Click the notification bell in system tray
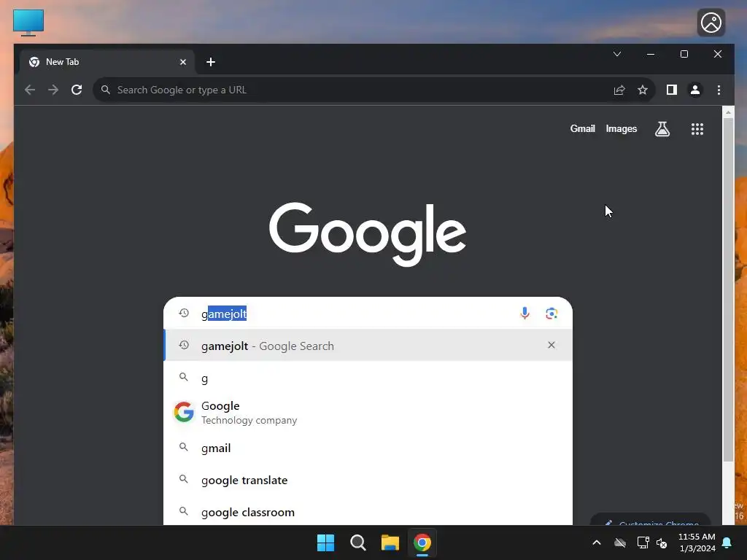This screenshot has height=560, width=747. [x=727, y=542]
